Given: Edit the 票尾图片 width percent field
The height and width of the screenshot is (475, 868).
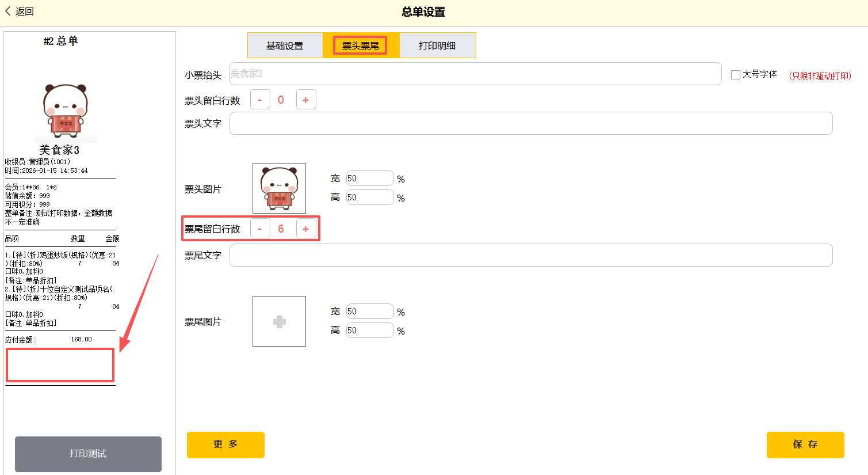Looking at the screenshot, I should tap(370, 311).
